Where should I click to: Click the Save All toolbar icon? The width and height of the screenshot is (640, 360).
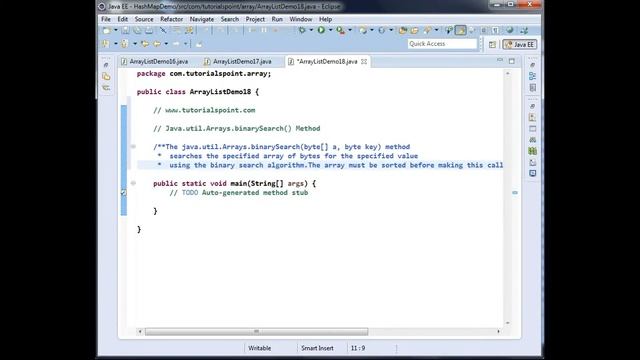pos(137,30)
